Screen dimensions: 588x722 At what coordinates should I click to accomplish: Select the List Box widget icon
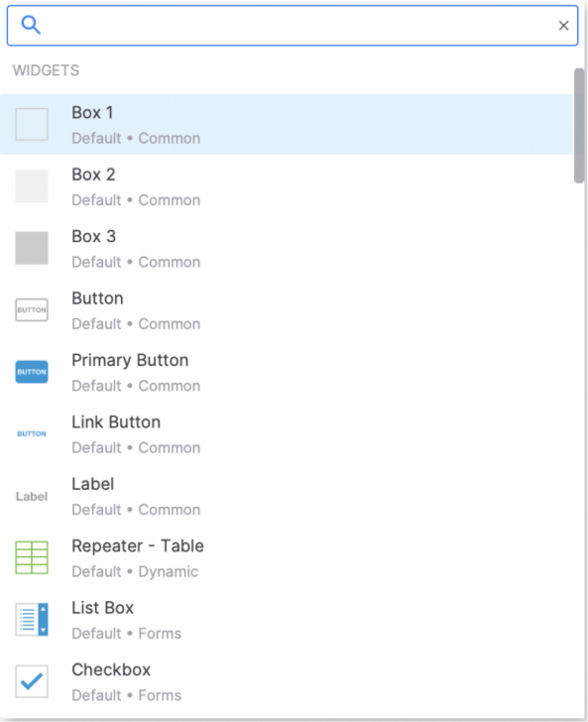[x=32, y=619]
